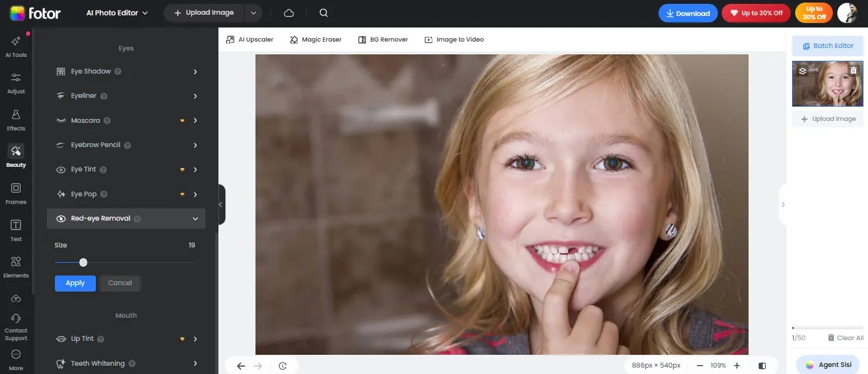Image resolution: width=868 pixels, height=374 pixels.
Task: Click the Size slider handle
Action: click(83, 263)
